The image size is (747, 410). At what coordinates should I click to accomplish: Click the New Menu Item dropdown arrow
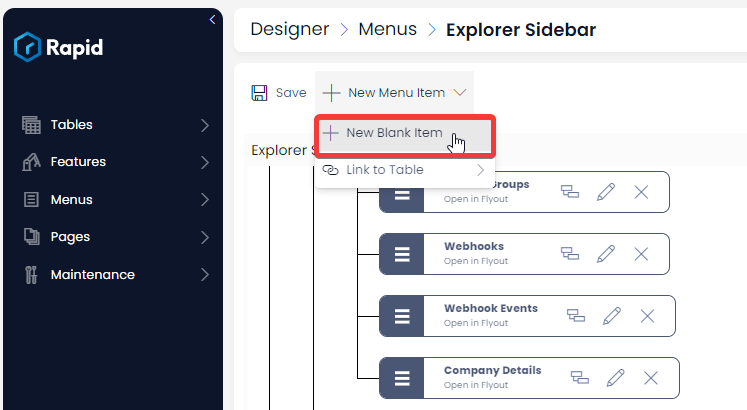(460, 92)
